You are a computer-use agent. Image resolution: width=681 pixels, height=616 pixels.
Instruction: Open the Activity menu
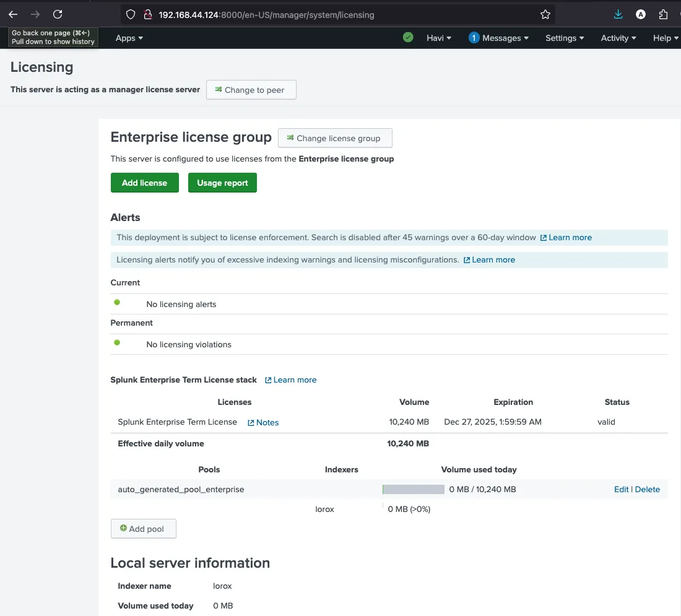coord(617,38)
